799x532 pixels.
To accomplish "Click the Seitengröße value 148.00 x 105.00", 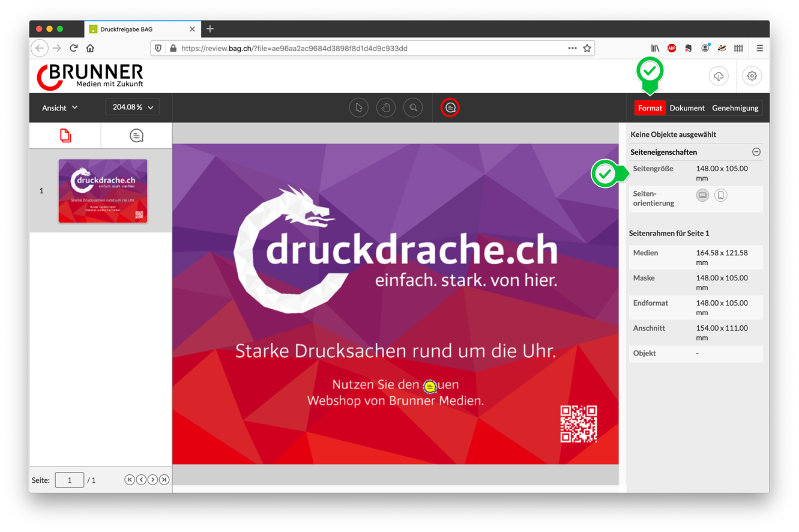I will pyautogui.click(x=722, y=174).
